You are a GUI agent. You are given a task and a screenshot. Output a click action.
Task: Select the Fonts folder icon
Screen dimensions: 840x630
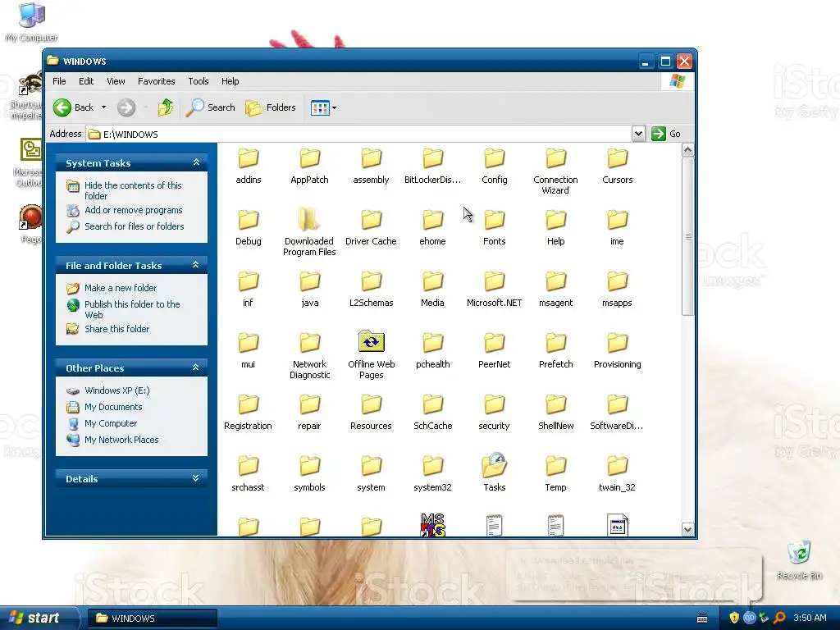[494, 220]
